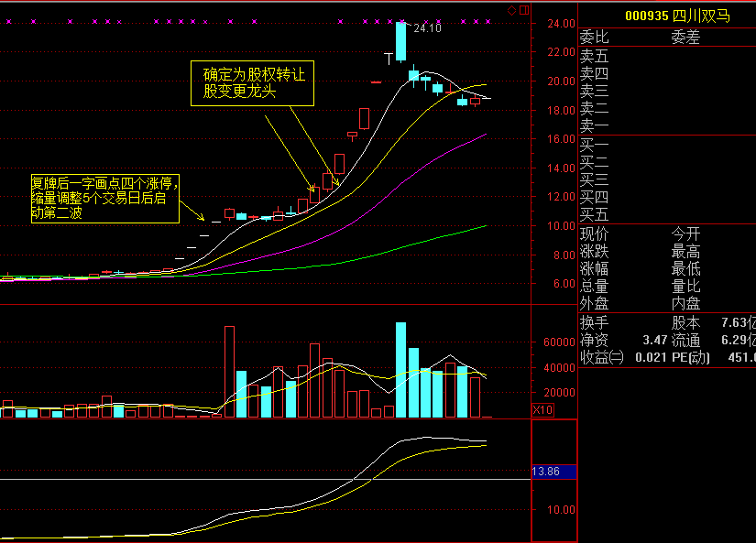Select the 卖五 order row
Image resolution: width=756 pixels, height=543 pixels.
[667, 57]
